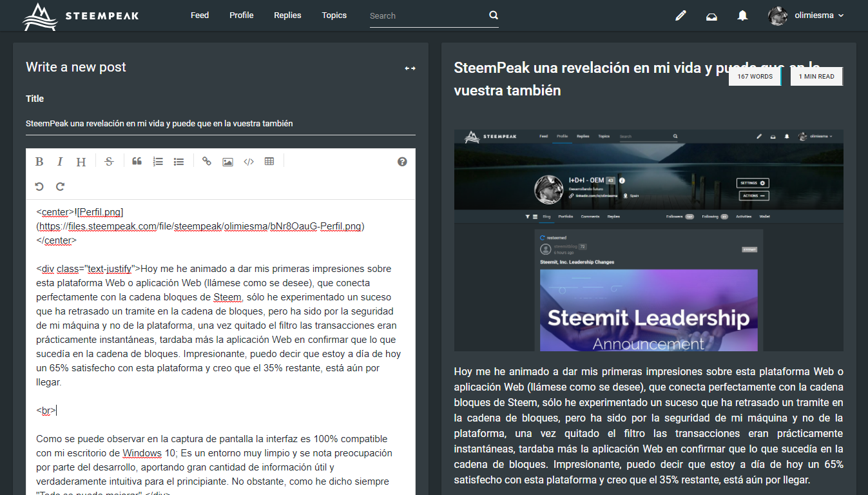Redo the last edit
The height and width of the screenshot is (495, 868).
click(60, 186)
